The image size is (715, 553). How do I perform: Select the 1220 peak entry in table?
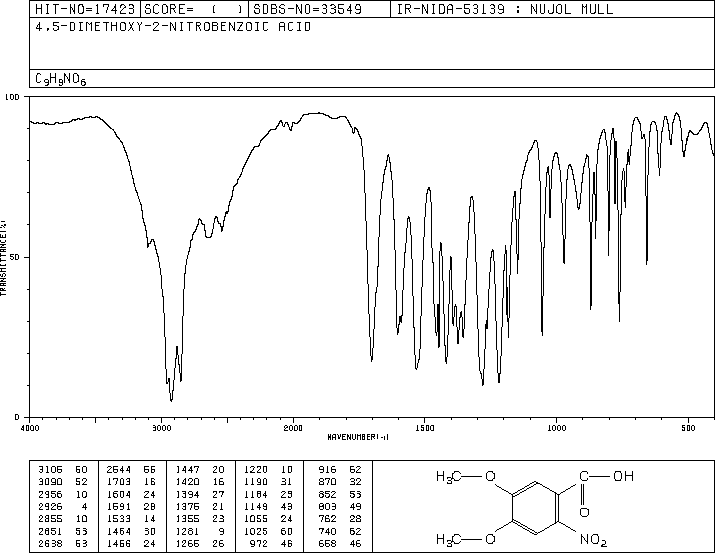pyautogui.click(x=268, y=469)
